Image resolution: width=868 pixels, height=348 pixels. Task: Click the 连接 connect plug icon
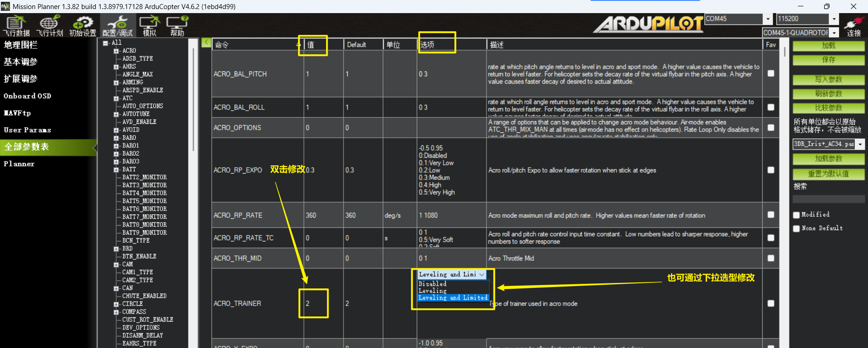click(854, 25)
